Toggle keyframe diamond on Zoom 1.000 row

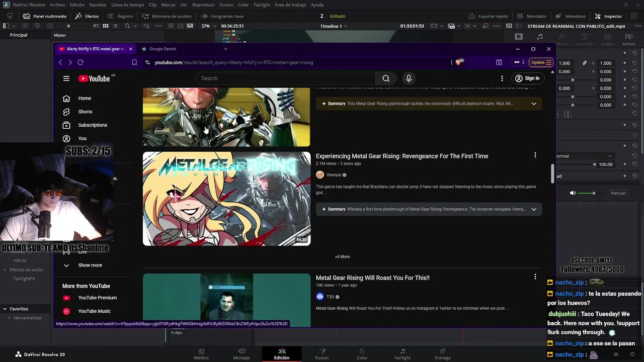tap(624, 63)
